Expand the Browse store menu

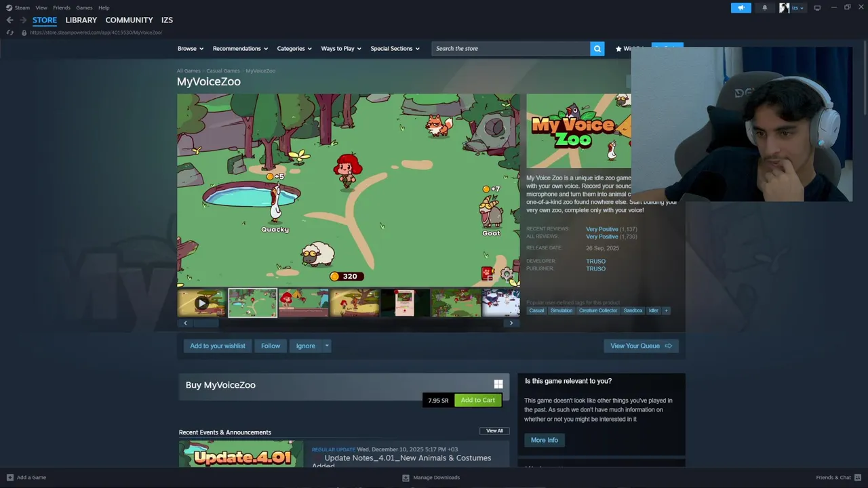point(191,49)
